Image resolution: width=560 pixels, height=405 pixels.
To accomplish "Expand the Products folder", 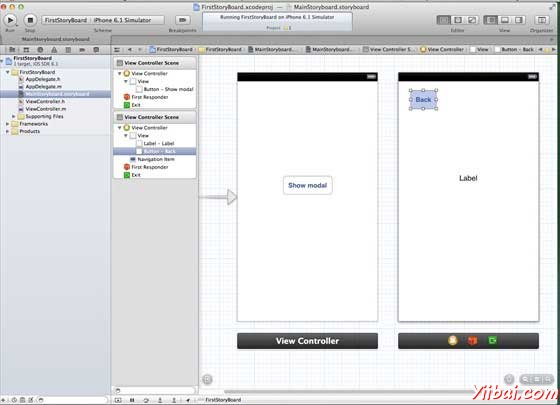I will pyautogui.click(x=8, y=131).
